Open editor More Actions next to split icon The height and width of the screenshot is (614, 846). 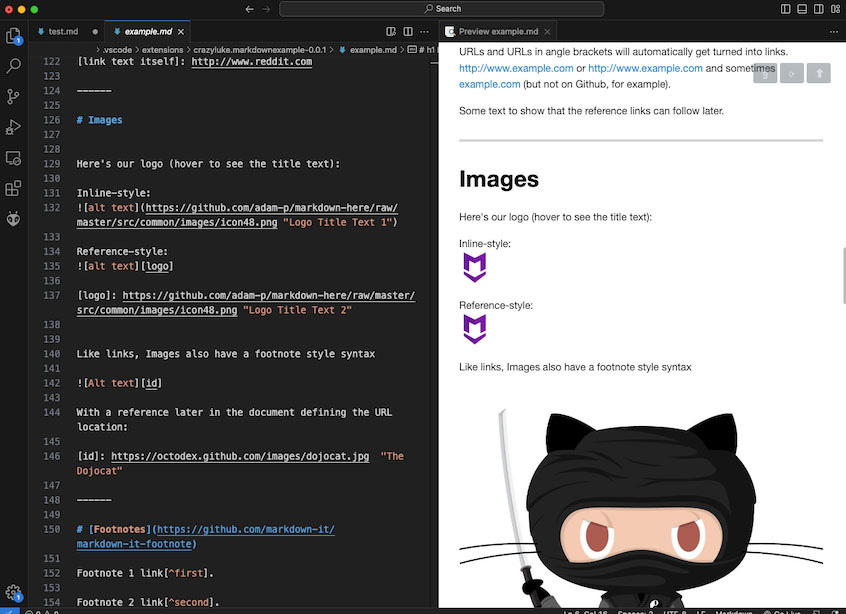425,31
